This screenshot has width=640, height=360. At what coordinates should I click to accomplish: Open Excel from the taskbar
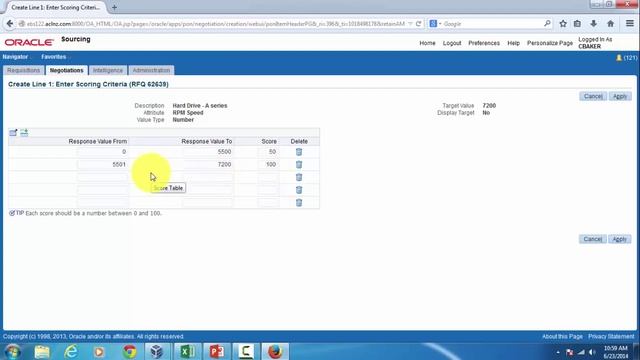[x=187, y=351]
